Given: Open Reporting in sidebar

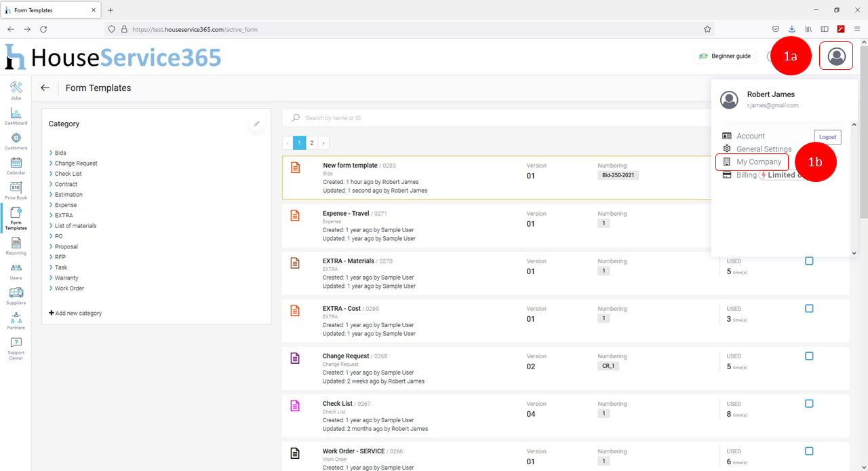Looking at the screenshot, I should [16, 246].
